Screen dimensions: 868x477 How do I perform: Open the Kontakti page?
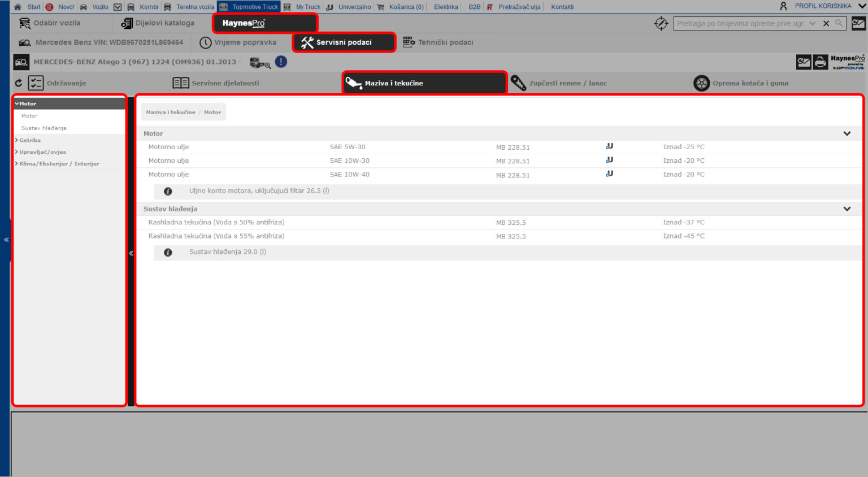[562, 7]
